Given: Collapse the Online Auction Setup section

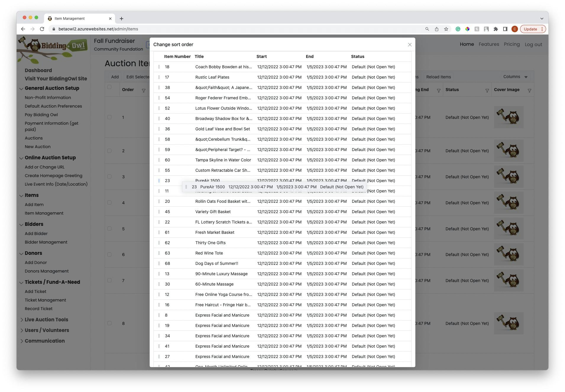Looking at the screenshot, I should 21,158.
